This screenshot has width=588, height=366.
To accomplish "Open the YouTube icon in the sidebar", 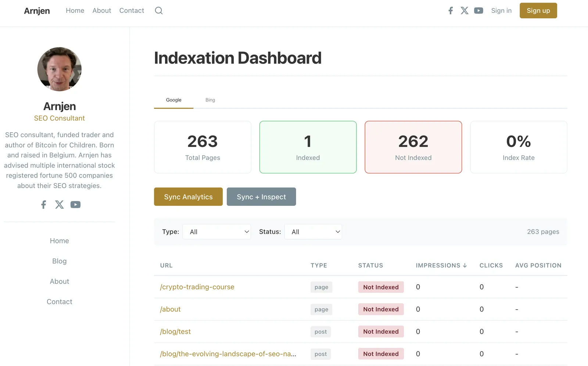I will [75, 204].
